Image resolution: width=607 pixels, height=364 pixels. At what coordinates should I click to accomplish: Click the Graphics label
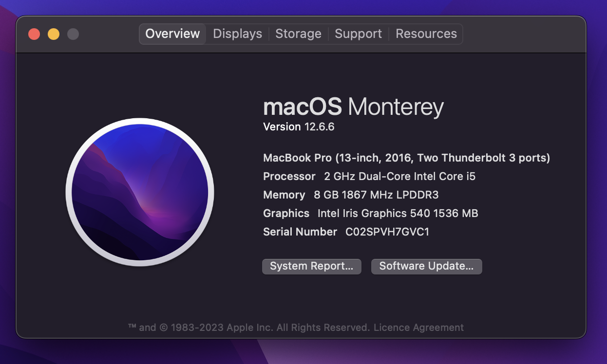[286, 213]
